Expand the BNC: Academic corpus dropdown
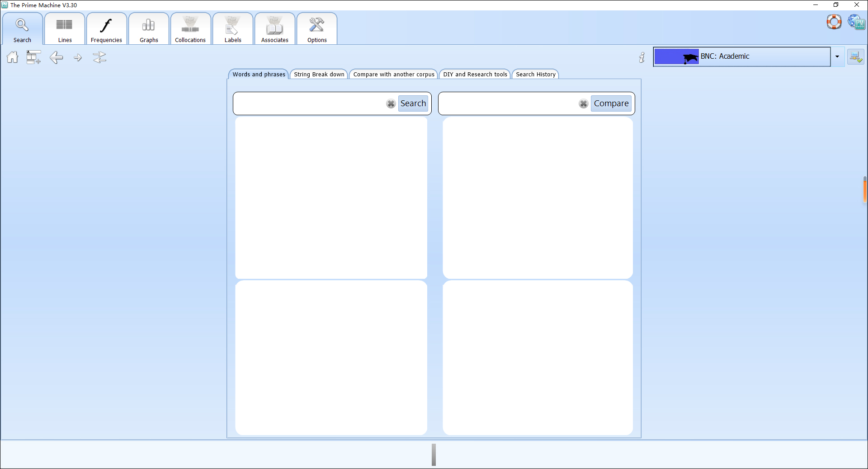 point(837,56)
